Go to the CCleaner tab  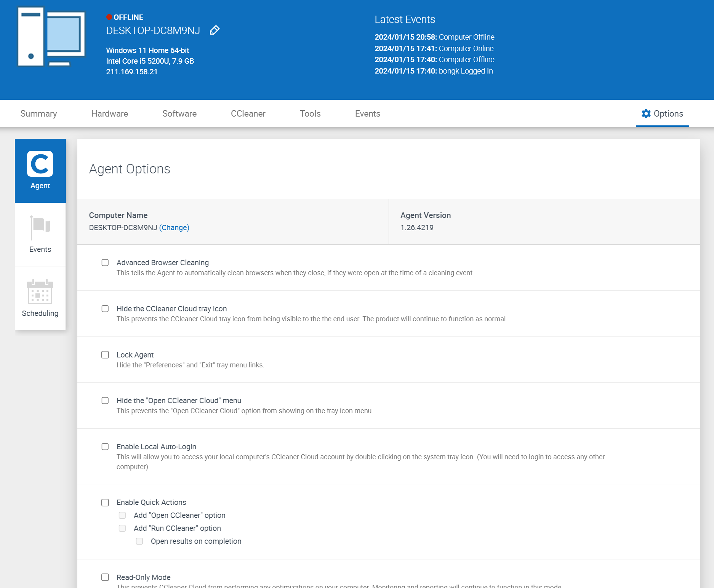point(248,114)
